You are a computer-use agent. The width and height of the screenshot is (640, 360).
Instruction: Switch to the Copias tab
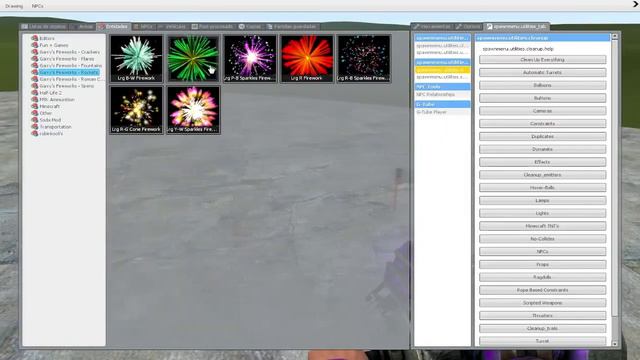pos(250,27)
